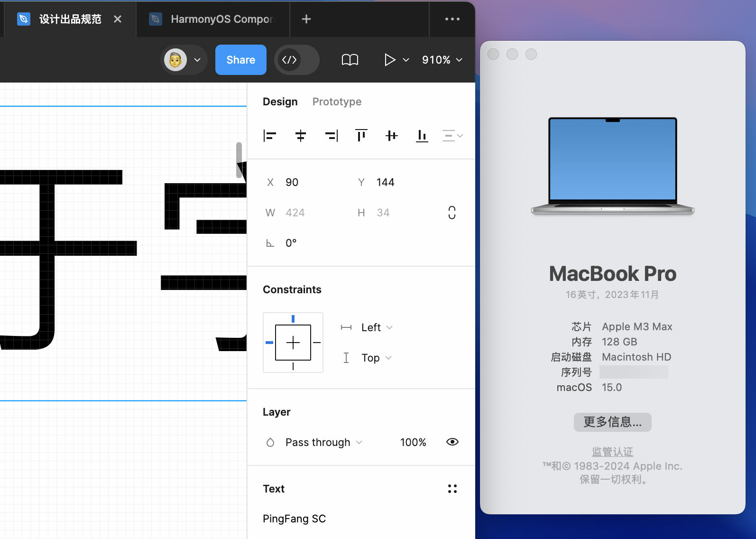
Task: Click the vertical constraint icon beside Top
Action: (346, 358)
